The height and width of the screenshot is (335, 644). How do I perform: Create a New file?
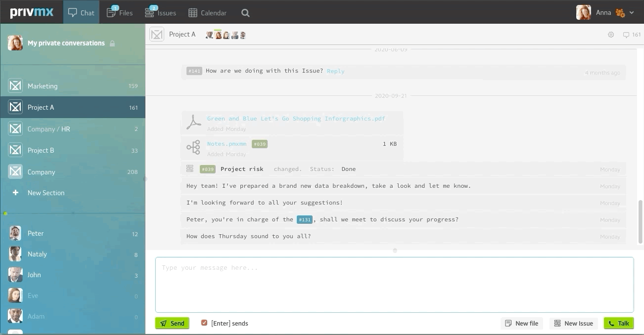[x=521, y=323]
